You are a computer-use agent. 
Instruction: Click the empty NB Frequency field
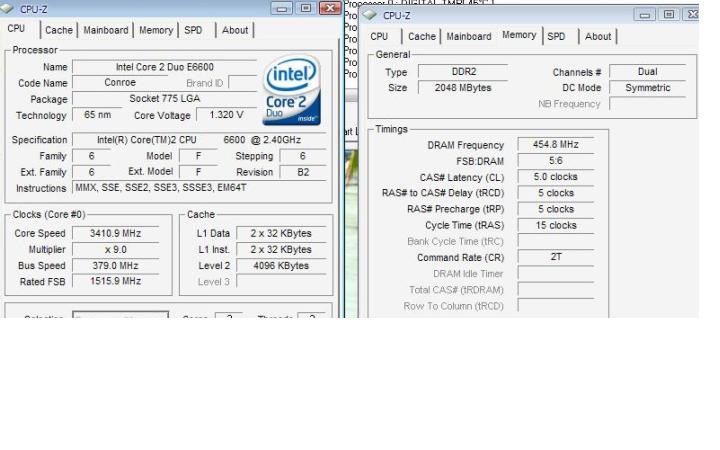tap(647, 104)
